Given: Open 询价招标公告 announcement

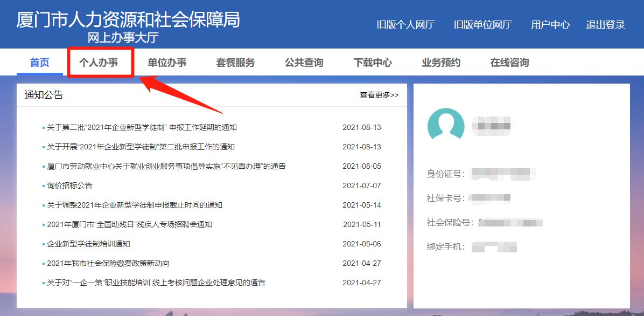Looking at the screenshot, I should (x=69, y=186).
